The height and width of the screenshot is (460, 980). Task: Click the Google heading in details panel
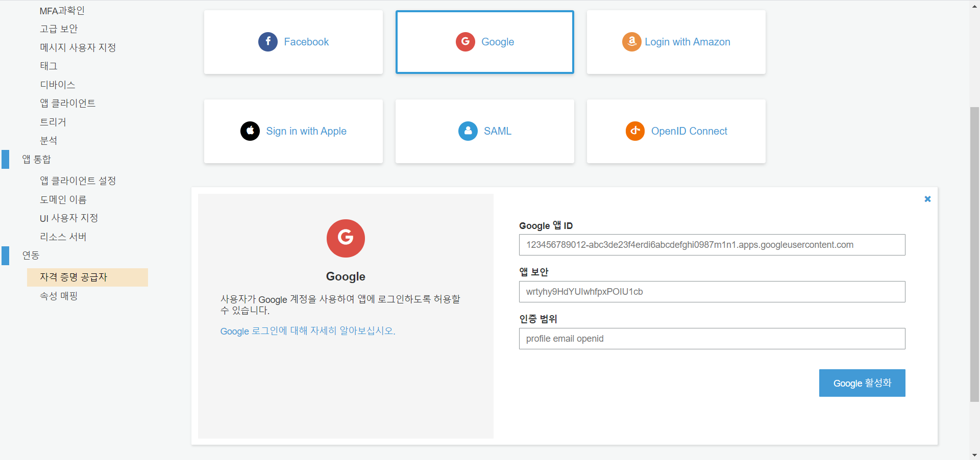[x=346, y=276]
